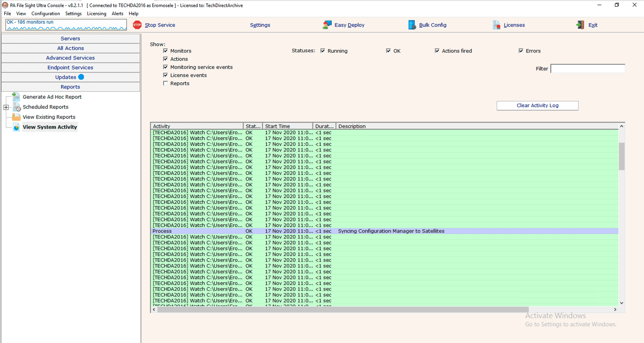
Task: Click the red Stop Service icon
Action: [x=137, y=25]
